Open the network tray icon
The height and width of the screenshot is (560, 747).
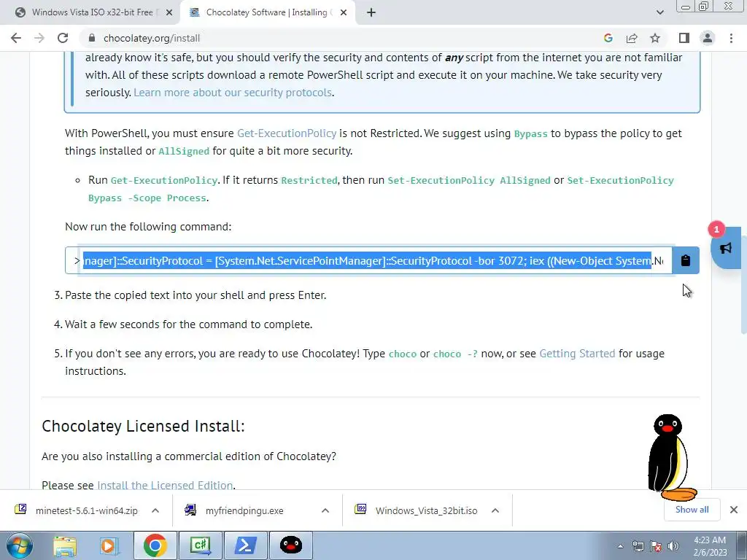pos(638,546)
